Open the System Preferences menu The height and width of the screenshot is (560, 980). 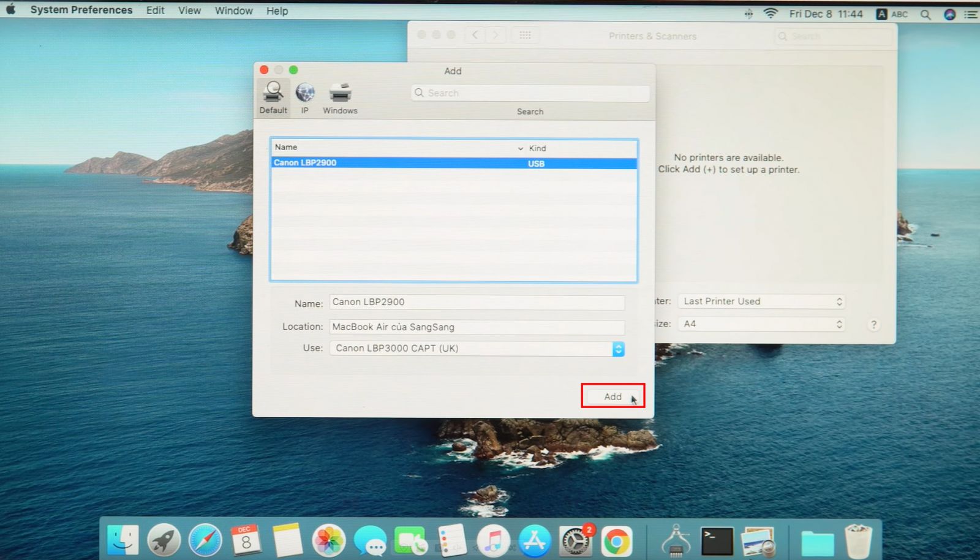81,10
